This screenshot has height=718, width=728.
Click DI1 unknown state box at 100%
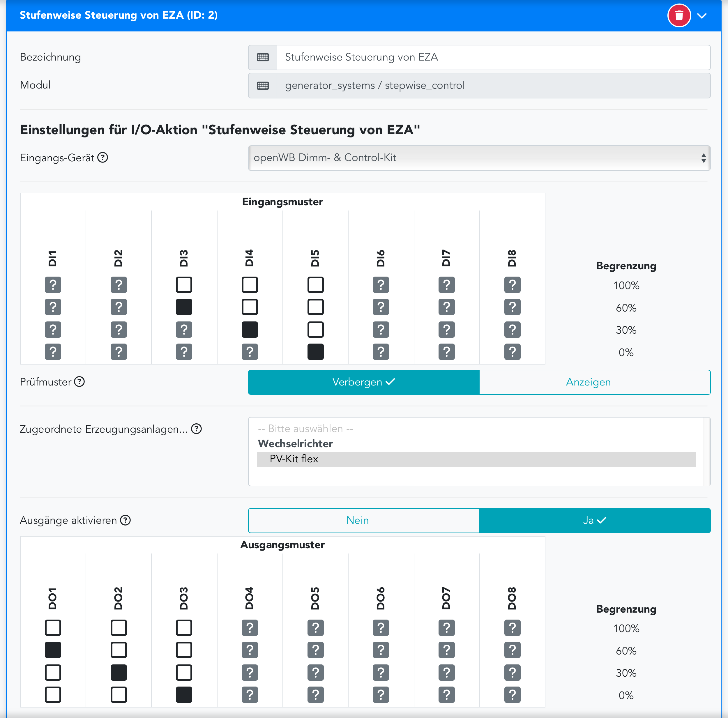53,285
